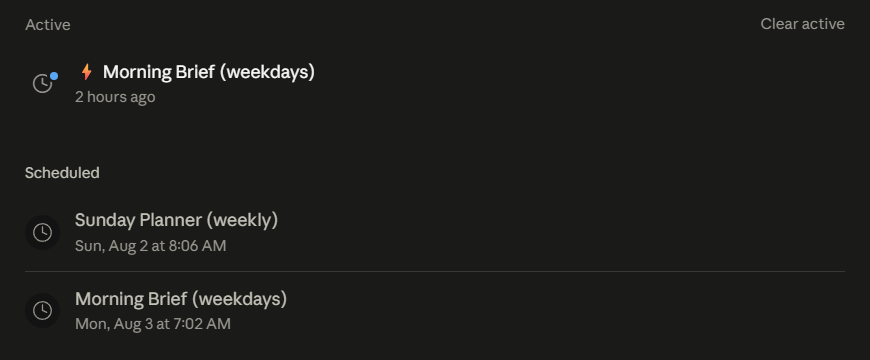Click the clock icon beside scheduled Morning Brief
Screen dimensions: 870x360
pyautogui.click(x=42, y=310)
